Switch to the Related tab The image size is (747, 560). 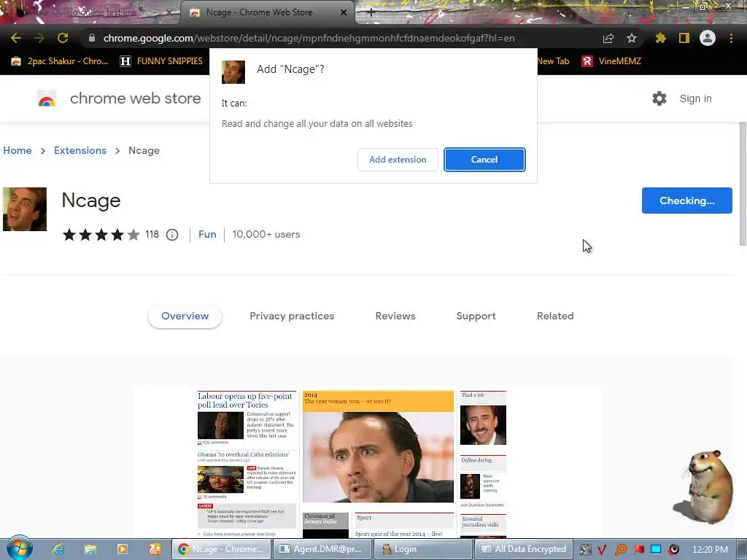tap(555, 316)
